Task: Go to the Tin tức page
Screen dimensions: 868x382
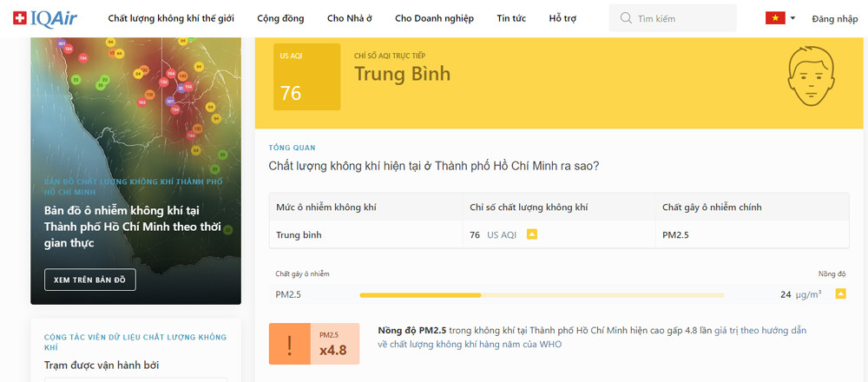Action: (x=511, y=18)
